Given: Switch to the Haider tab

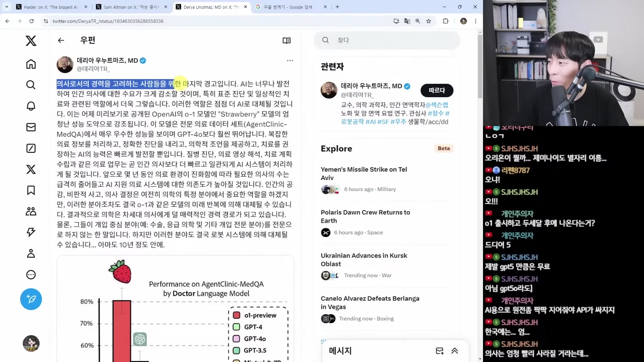Looking at the screenshot, I should (52, 7).
